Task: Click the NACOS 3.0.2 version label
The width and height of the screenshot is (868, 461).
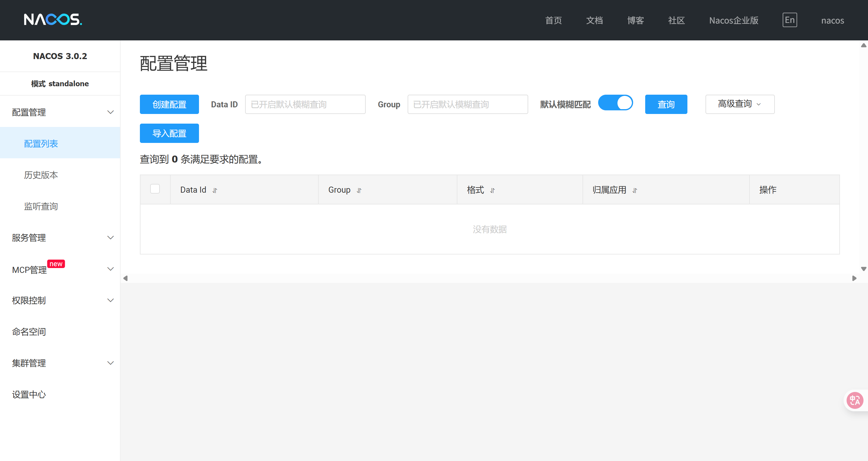Action: (60, 56)
